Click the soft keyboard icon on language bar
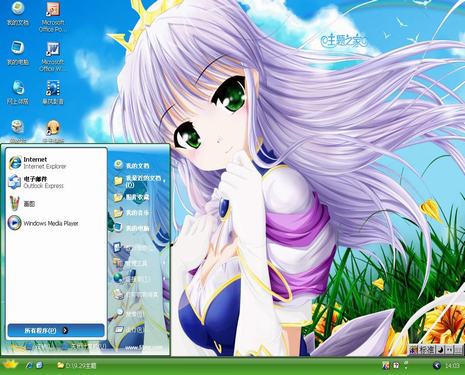Screen dimensions: 465x375 pos(459,350)
